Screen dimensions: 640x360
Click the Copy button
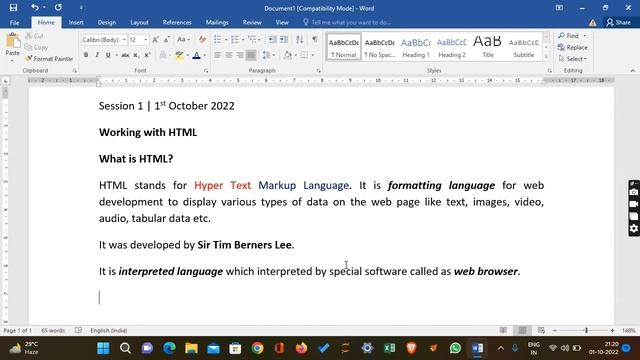(x=36, y=47)
